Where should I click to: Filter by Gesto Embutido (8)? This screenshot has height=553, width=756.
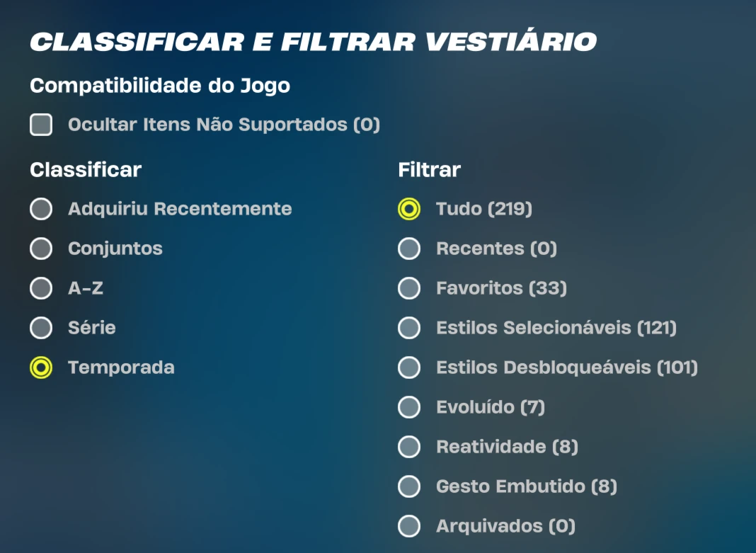[409, 487]
